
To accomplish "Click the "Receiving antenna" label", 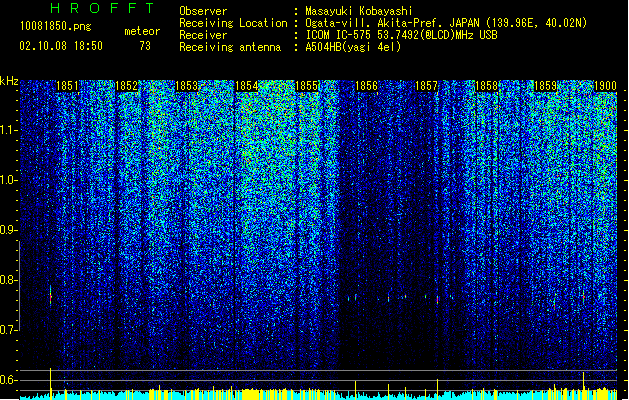I will pyautogui.click(x=230, y=47).
